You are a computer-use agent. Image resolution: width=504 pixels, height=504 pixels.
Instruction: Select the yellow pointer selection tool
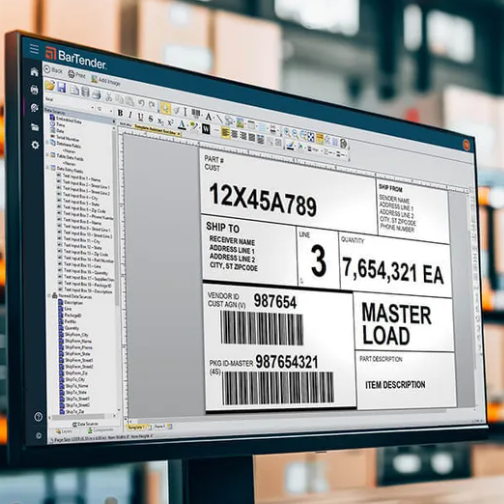[165, 108]
